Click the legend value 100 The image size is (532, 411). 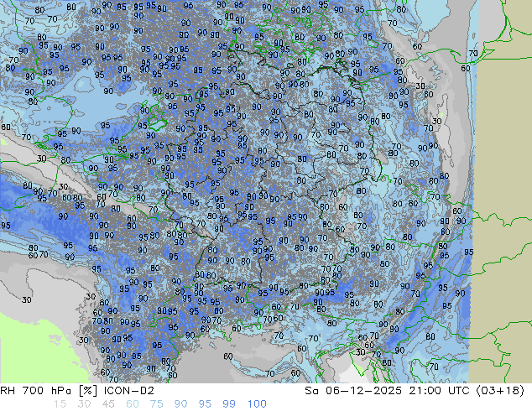257,404
